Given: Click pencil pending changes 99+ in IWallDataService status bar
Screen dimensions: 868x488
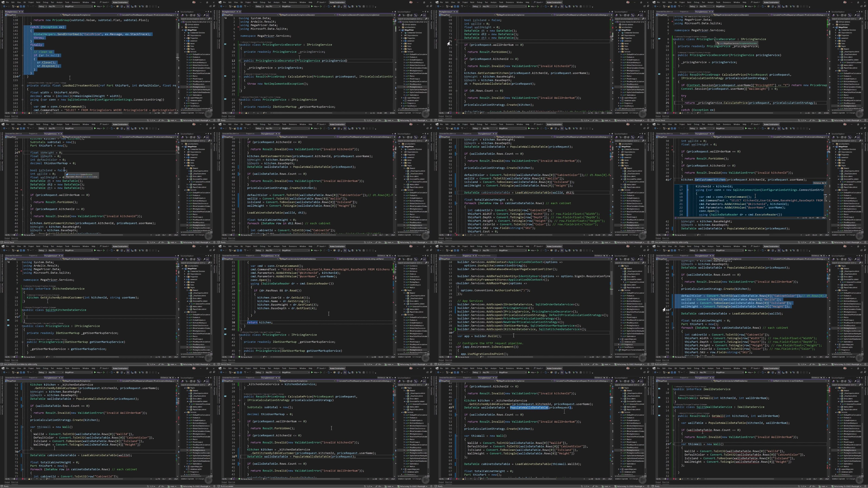Looking at the screenshot, I should pos(812,486).
